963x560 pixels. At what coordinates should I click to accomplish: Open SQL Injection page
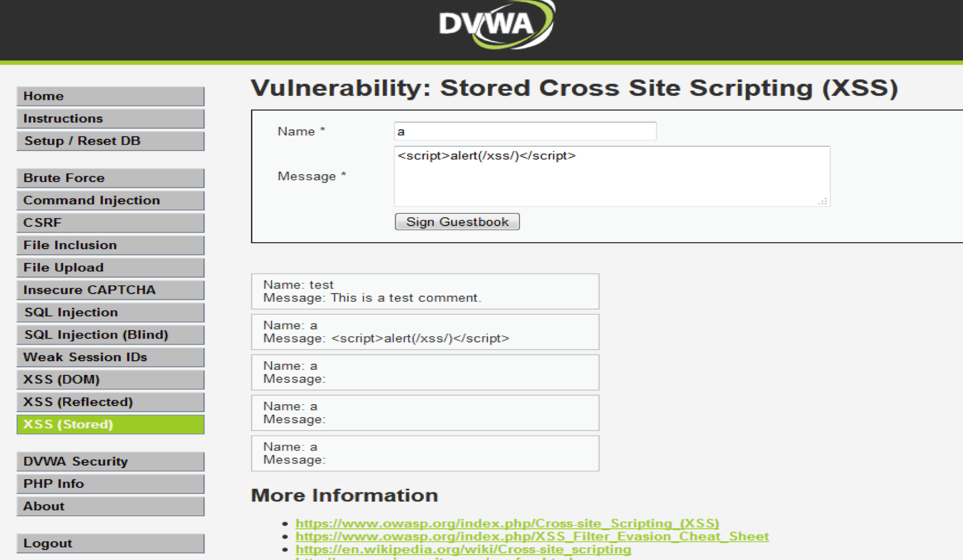click(x=111, y=312)
